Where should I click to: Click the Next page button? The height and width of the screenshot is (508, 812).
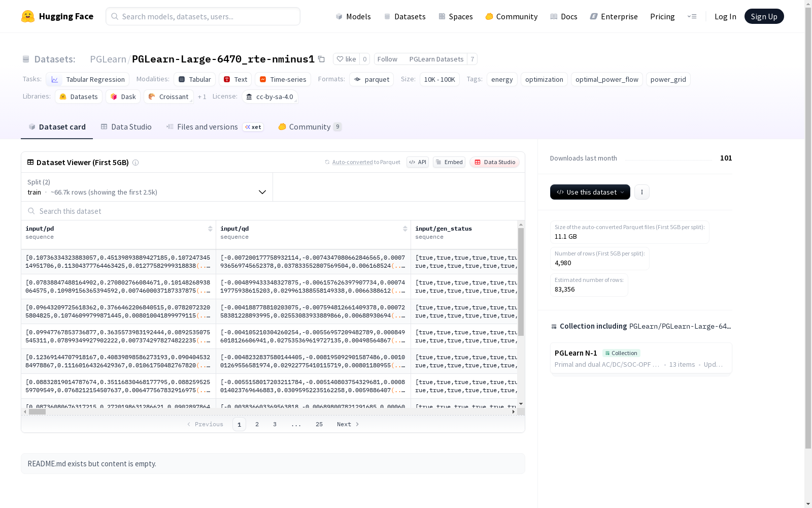coord(348,424)
